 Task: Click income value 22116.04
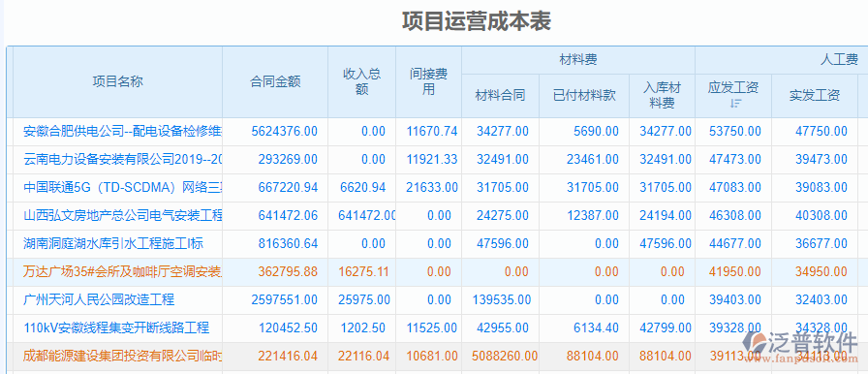[363, 356]
